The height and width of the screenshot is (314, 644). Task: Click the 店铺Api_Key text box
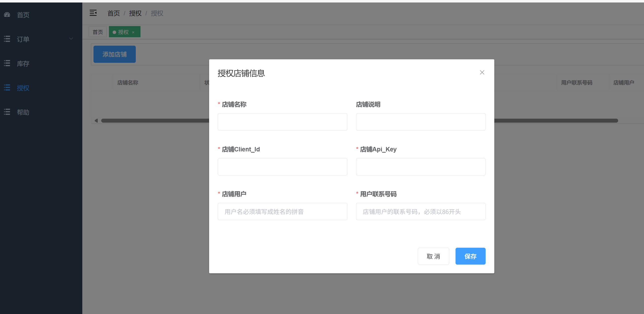point(420,167)
